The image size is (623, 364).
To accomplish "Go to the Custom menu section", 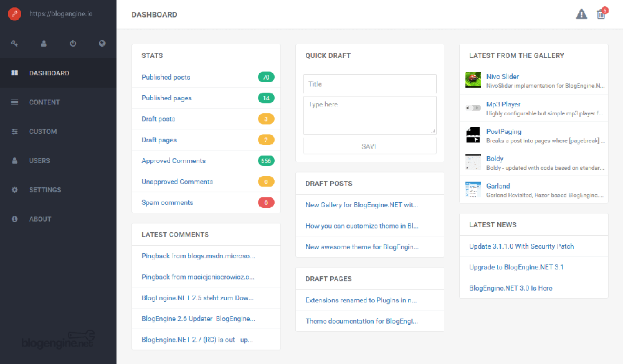I will pos(43,131).
